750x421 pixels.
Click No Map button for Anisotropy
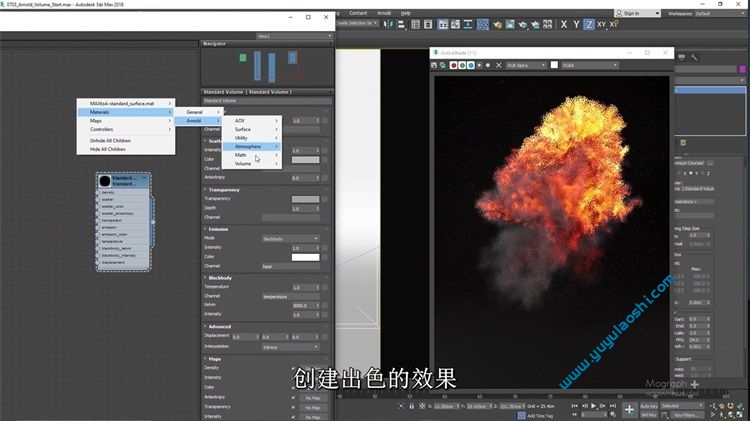[312, 398]
